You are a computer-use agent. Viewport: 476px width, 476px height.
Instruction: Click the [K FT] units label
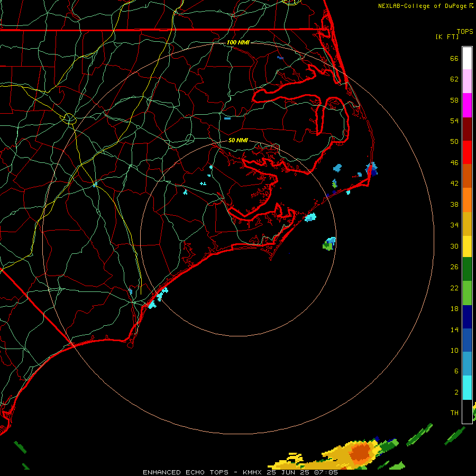(447, 36)
